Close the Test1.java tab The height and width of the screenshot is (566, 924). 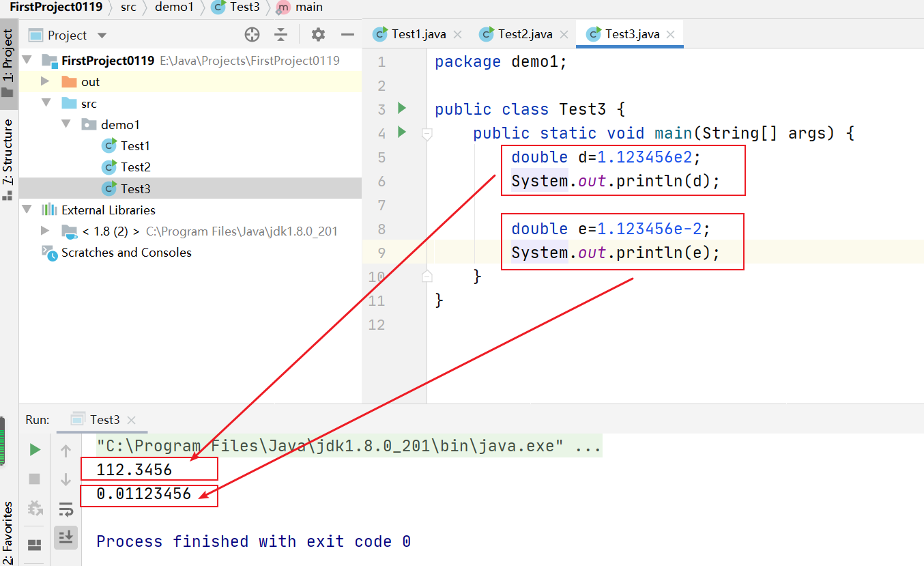point(457,35)
